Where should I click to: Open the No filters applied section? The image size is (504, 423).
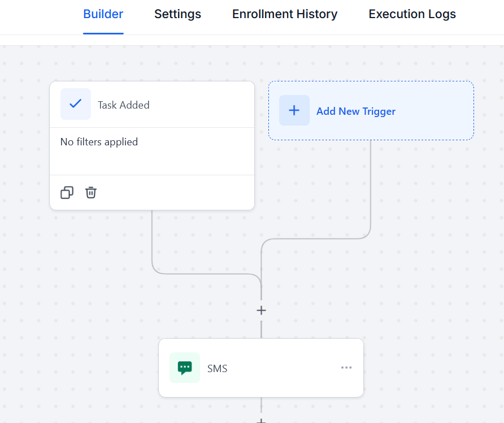99,142
